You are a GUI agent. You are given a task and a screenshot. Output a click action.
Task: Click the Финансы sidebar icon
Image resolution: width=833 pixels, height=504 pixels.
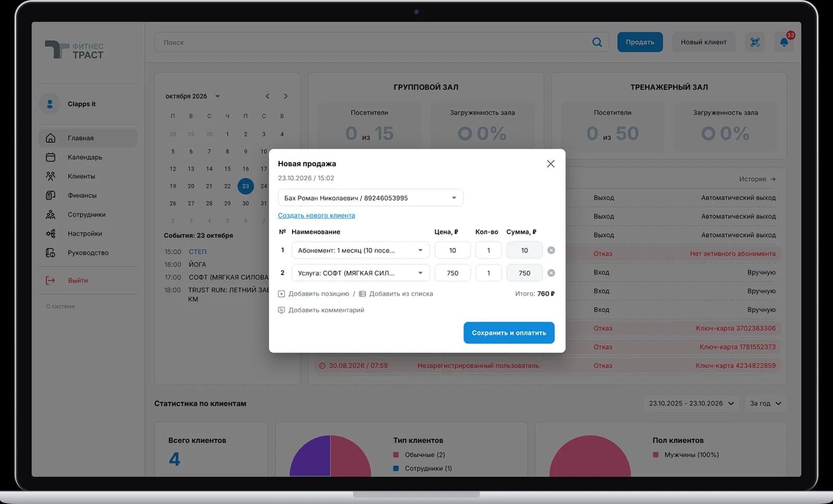(51, 195)
